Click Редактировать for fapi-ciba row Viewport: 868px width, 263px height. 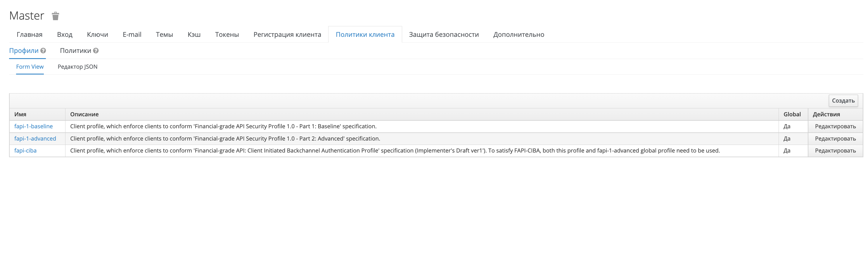(835, 150)
